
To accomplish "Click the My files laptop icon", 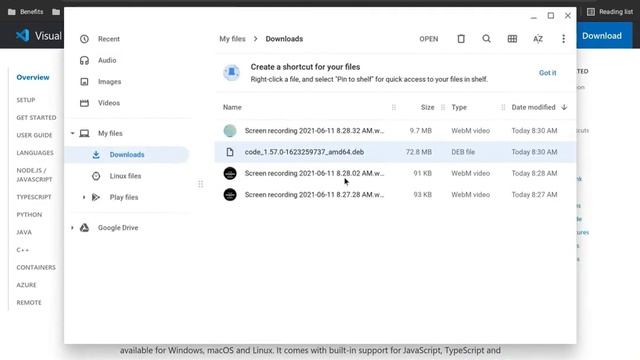I will [84, 133].
